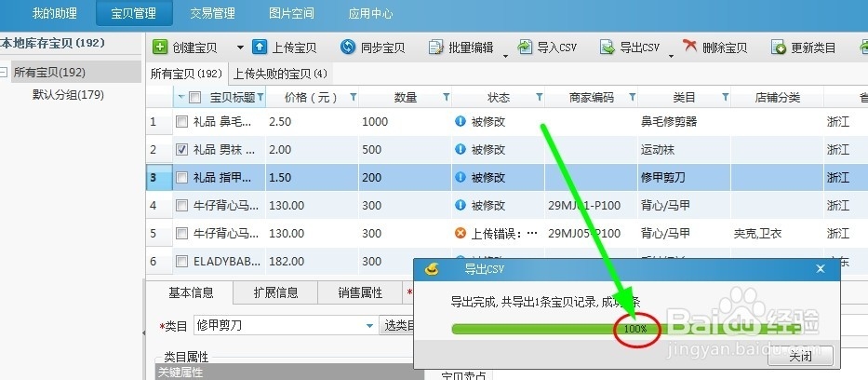
Task: Filter the 状态 column
Action: pyautogui.click(x=540, y=98)
